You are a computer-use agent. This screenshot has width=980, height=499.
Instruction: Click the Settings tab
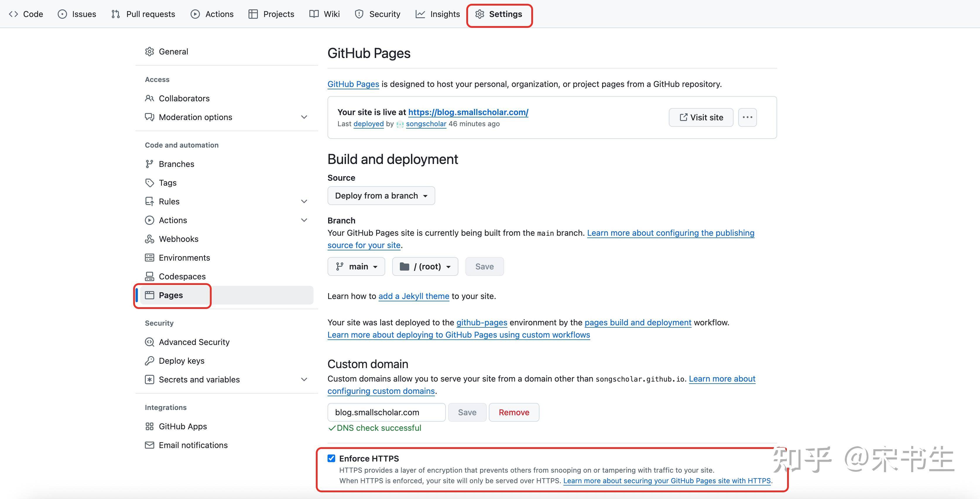499,14
